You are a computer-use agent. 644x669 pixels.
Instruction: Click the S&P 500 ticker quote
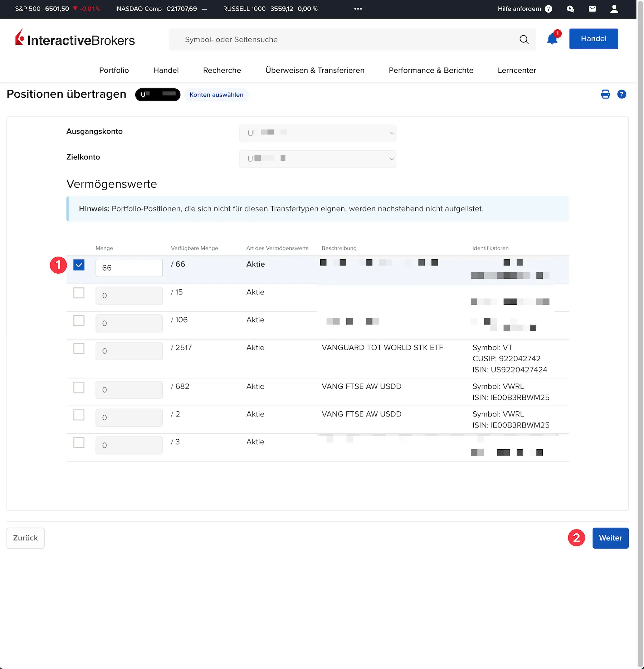coord(58,9)
